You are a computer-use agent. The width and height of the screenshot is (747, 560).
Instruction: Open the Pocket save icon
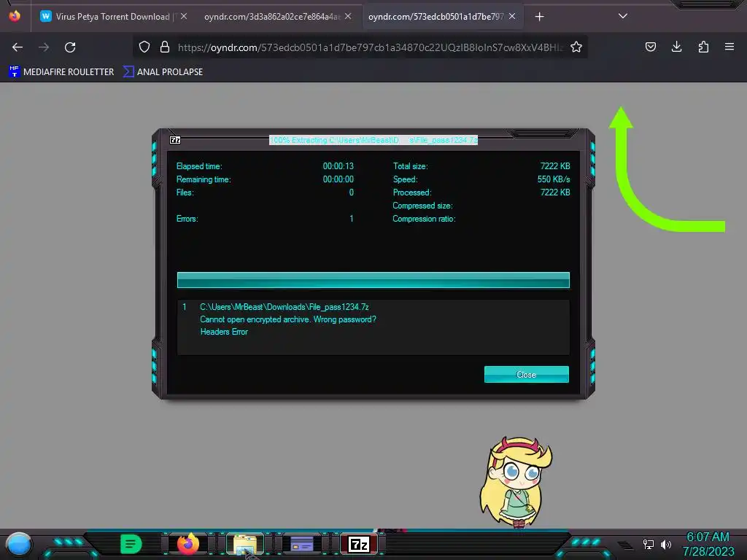click(x=651, y=47)
